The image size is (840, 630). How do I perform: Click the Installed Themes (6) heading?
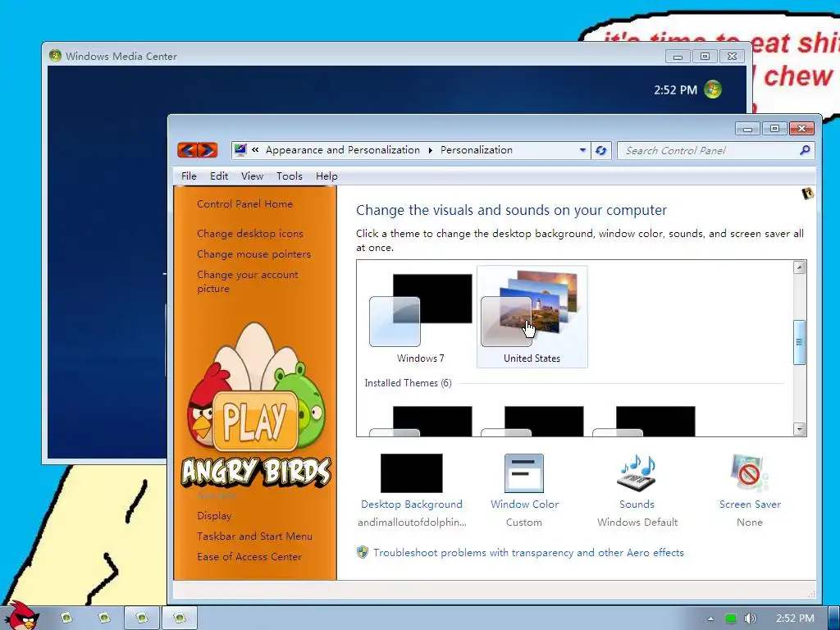pyautogui.click(x=409, y=383)
